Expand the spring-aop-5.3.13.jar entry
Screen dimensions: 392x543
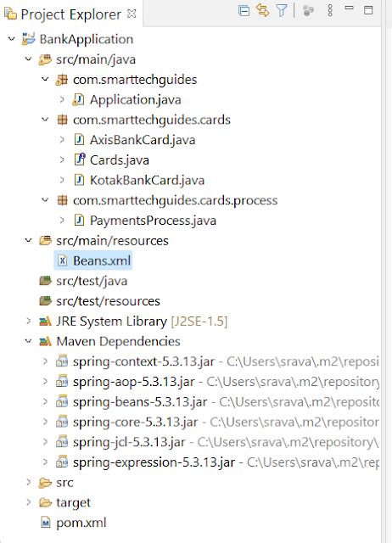click(x=45, y=381)
